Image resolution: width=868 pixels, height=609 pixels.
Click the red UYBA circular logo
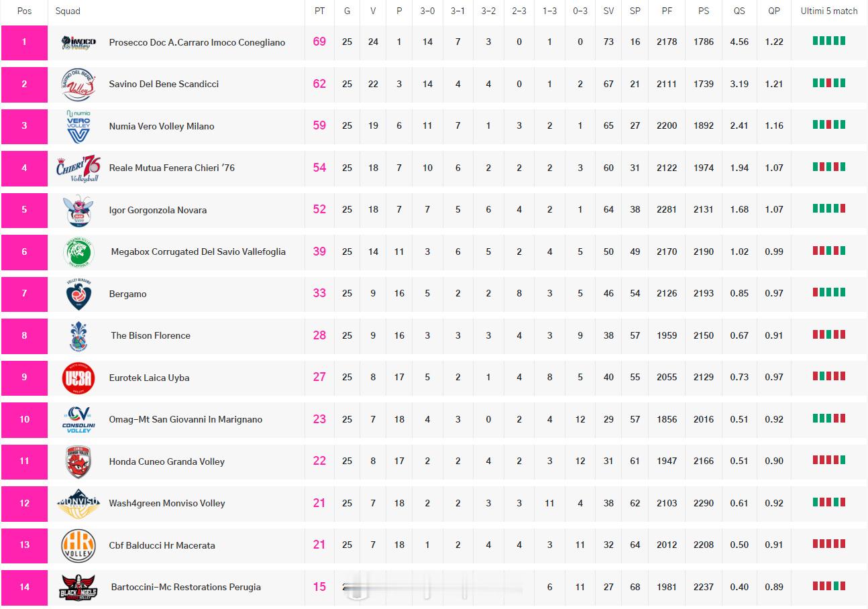tap(78, 378)
